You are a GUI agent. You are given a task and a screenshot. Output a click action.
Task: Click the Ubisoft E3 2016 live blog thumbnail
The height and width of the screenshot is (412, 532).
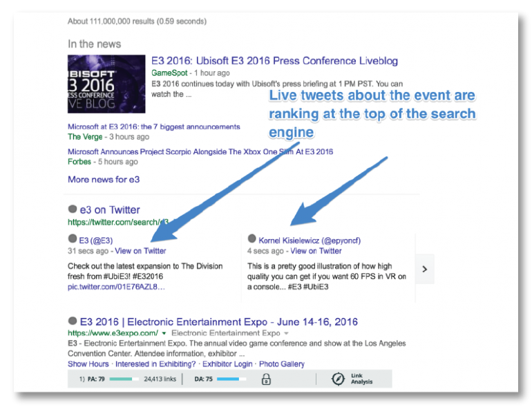(106, 84)
